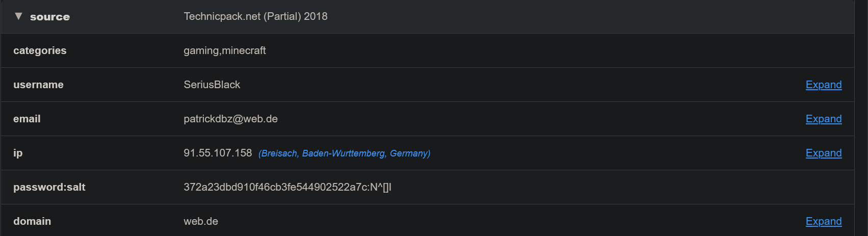The image size is (868, 236).
Task: Click the domain field label
Action: pyautogui.click(x=32, y=221)
